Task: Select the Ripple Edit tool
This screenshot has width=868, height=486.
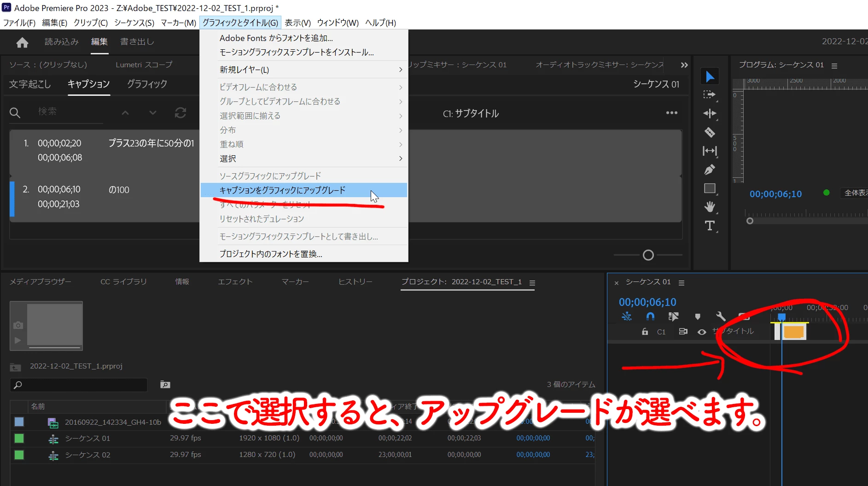Action: 710,113
